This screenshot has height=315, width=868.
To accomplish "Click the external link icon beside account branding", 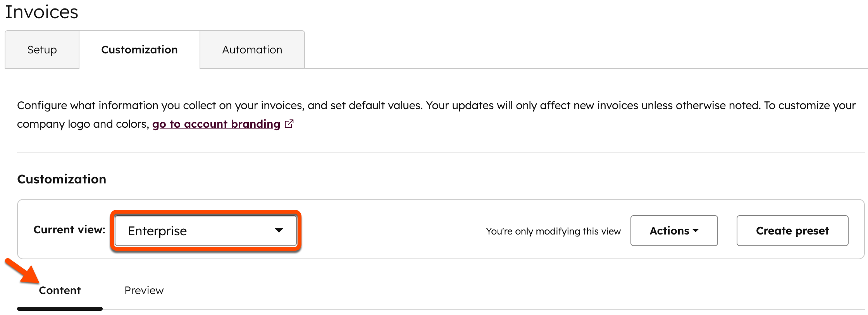I will [289, 124].
